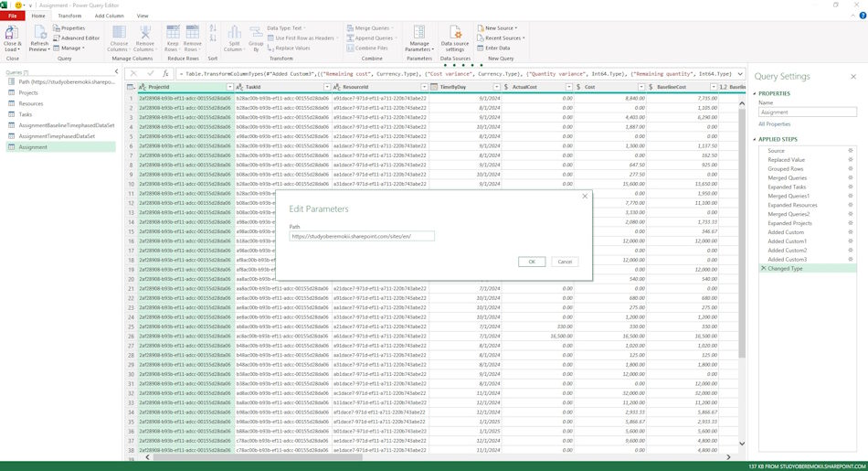
Task: Open the ProjectId column filter dropdown
Action: 229,87
